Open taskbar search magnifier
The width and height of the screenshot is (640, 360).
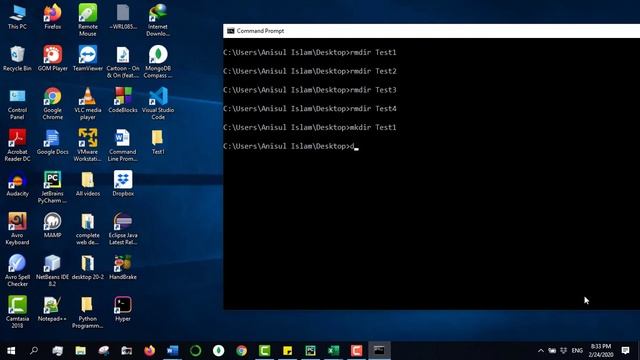tap(34, 351)
